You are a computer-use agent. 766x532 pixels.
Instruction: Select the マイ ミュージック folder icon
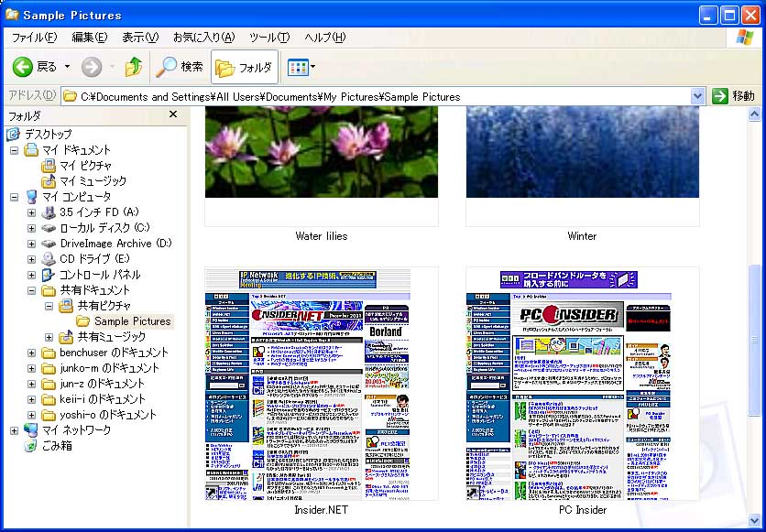49,181
